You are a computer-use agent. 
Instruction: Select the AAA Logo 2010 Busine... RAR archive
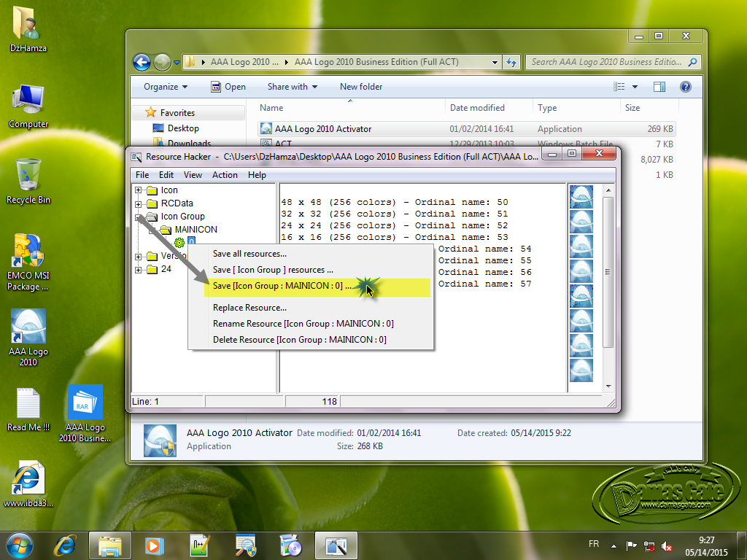(85, 413)
